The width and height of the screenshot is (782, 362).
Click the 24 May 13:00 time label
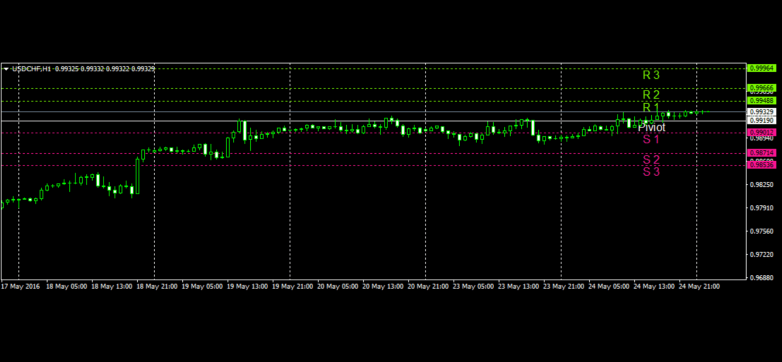(x=654, y=287)
